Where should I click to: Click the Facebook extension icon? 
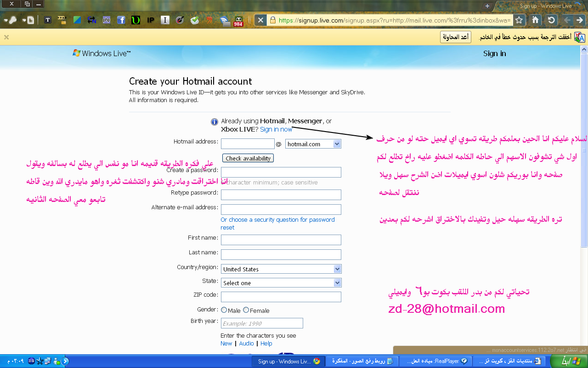point(121,20)
